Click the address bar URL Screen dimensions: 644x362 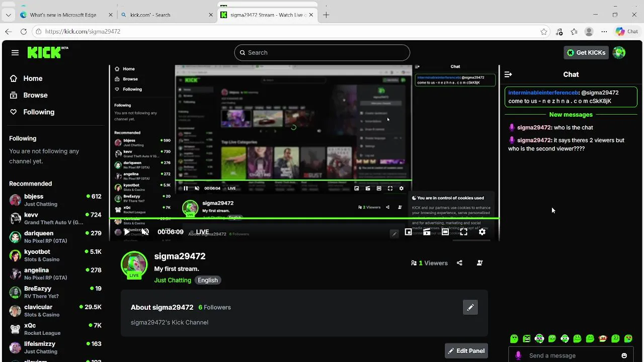tap(83, 31)
